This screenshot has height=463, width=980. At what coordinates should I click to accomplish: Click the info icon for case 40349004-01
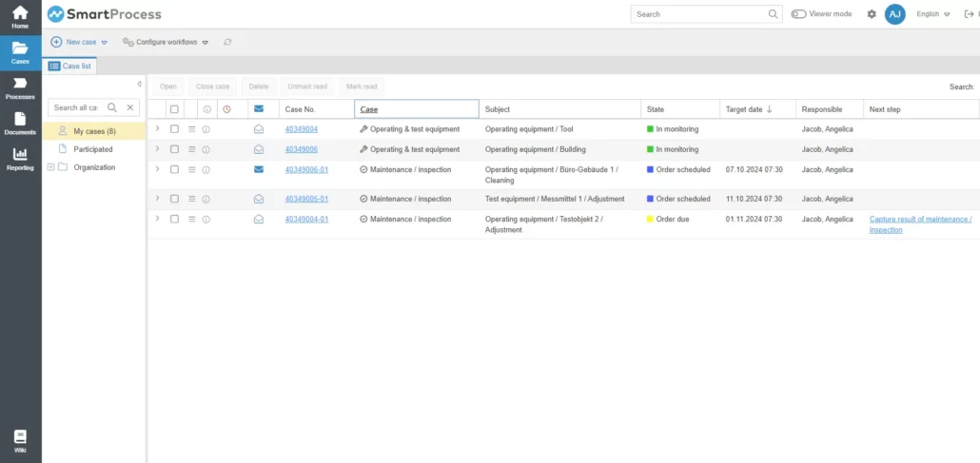coord(206,220)
